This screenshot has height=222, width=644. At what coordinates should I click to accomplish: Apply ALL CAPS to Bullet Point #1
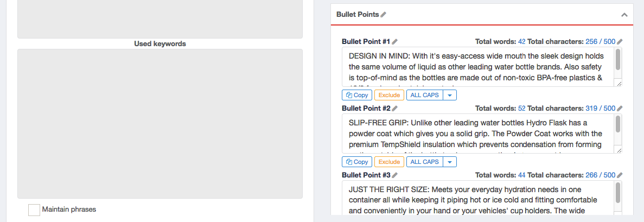pos(425,95)
